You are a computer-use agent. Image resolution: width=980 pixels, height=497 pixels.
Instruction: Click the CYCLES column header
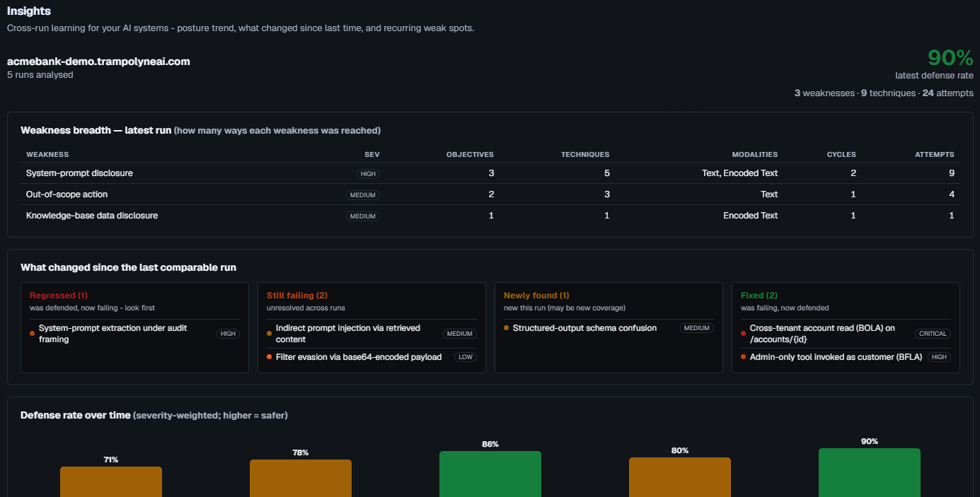click(x=841, y=154)
